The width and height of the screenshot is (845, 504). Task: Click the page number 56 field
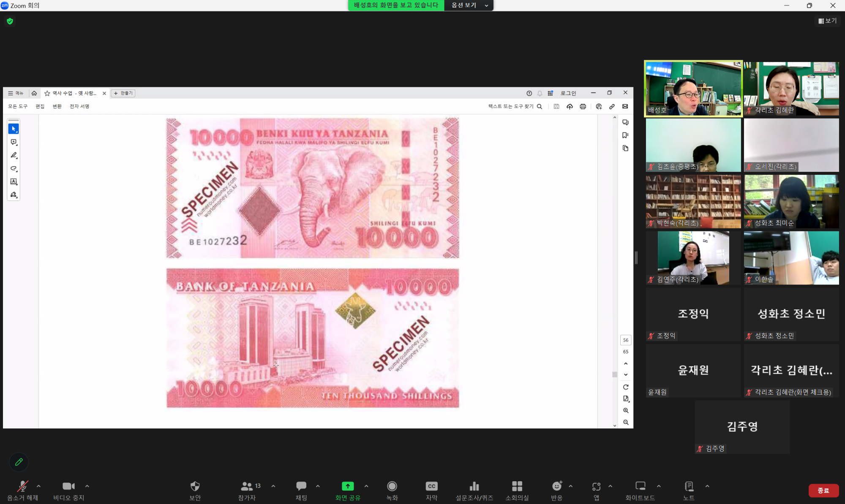626,340
